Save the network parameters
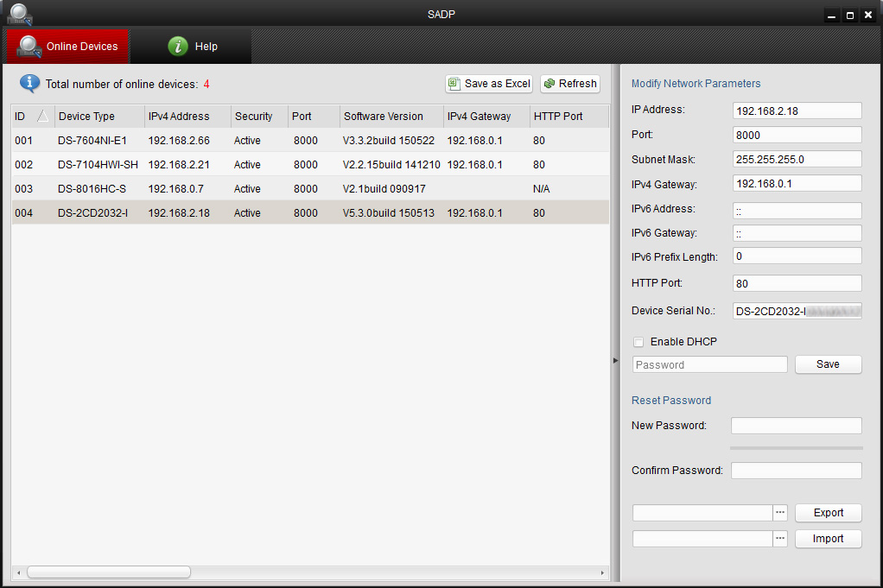Screen dimensions: 883x588 [x=828, y=364]
